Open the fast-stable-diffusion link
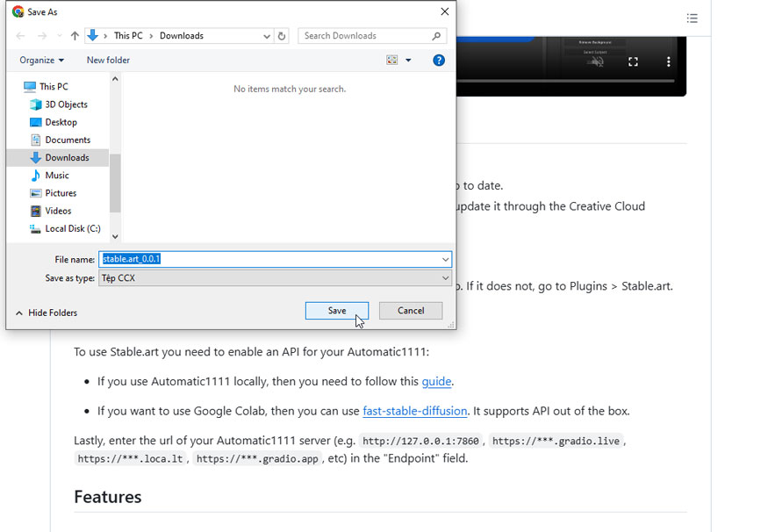The image size is (768, 532). (413, 411)
